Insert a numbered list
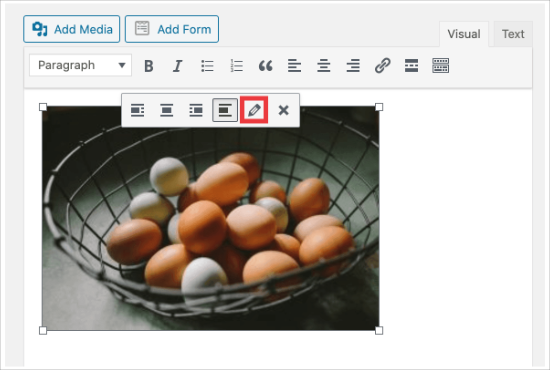 click(236, 66)
